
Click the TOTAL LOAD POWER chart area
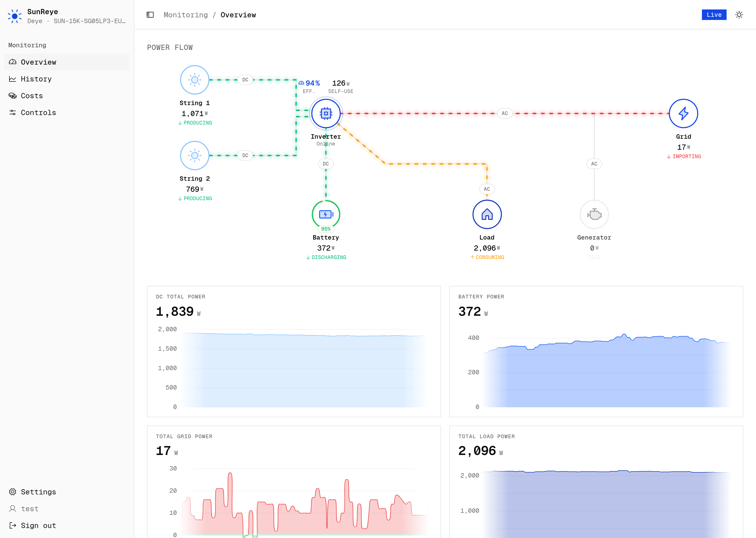click(x=606, y=501)
